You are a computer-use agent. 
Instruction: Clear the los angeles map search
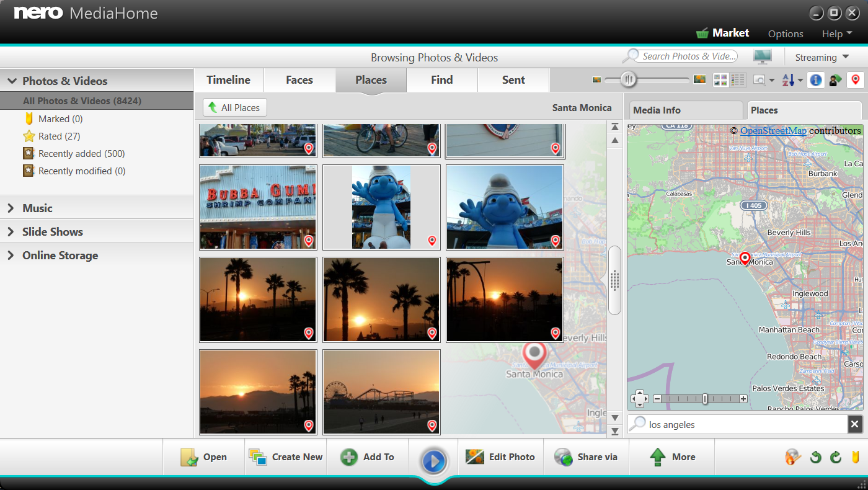855,424
